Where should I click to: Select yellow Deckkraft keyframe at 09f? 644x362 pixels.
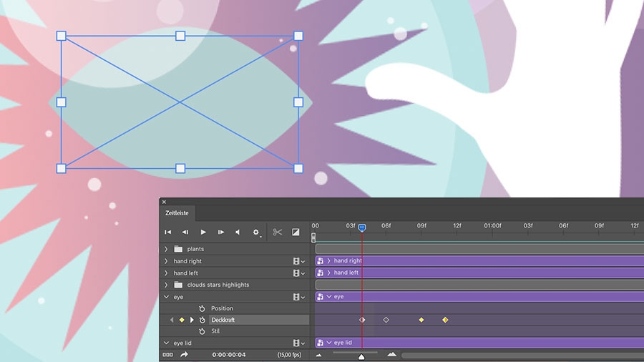[x=421, y=320]
